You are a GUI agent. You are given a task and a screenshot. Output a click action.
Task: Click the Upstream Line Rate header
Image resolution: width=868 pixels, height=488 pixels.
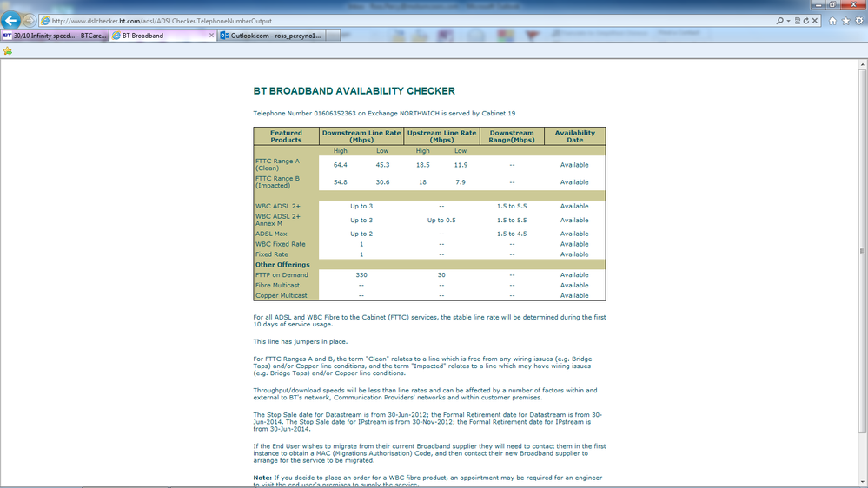point(441,136)
